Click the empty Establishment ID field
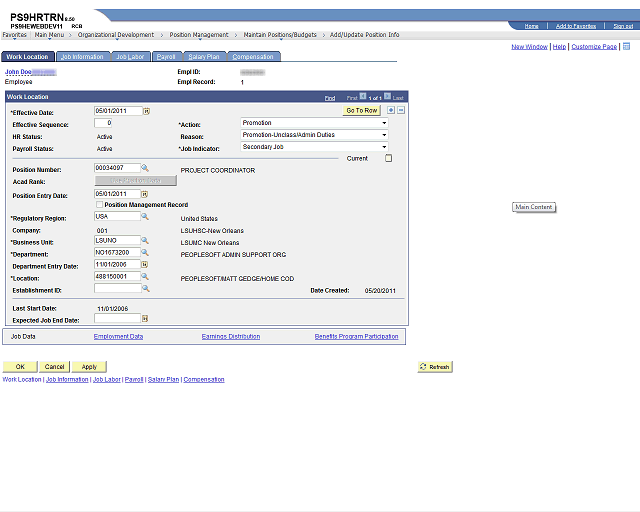Screen dimensions: 640x512 coord(118,288)
